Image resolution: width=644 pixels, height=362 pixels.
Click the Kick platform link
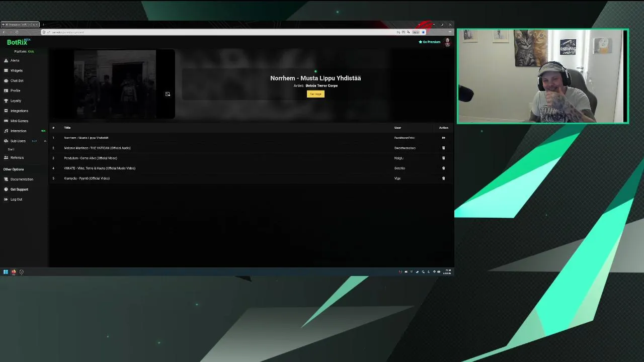click(31, 51)
